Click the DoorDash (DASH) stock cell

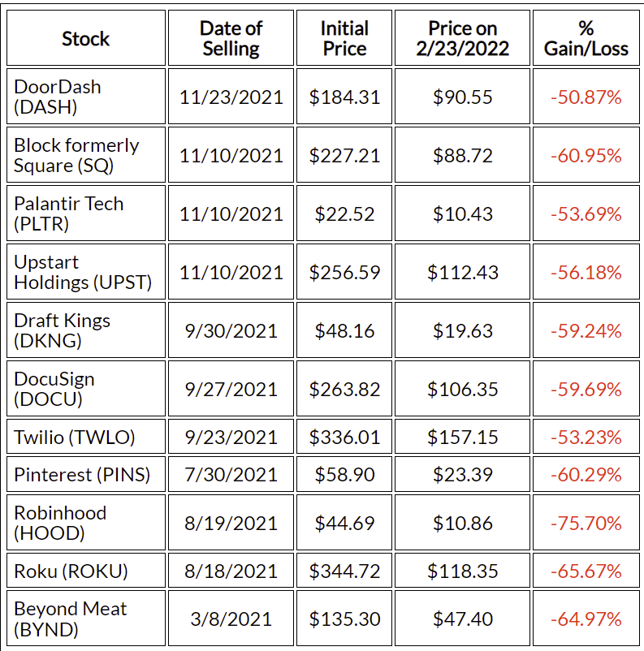[x=85, y=97]
